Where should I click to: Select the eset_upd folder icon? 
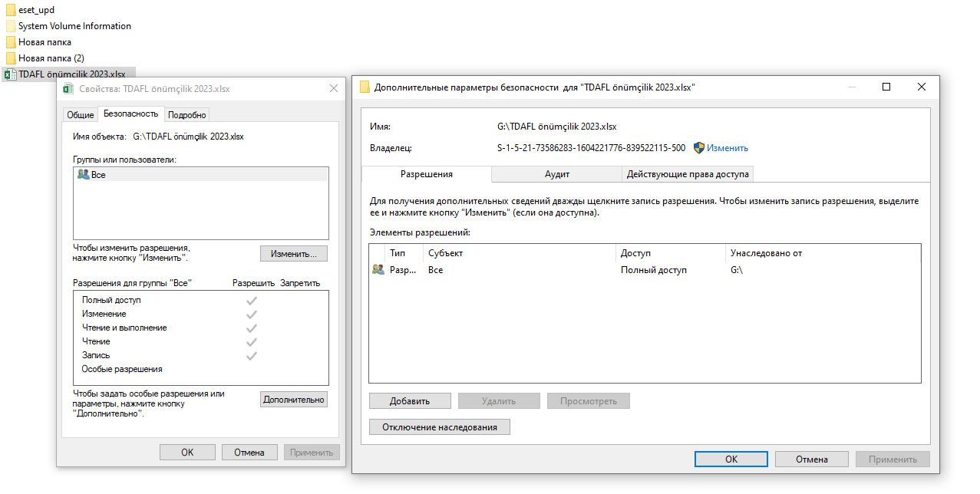coord(11,10)
